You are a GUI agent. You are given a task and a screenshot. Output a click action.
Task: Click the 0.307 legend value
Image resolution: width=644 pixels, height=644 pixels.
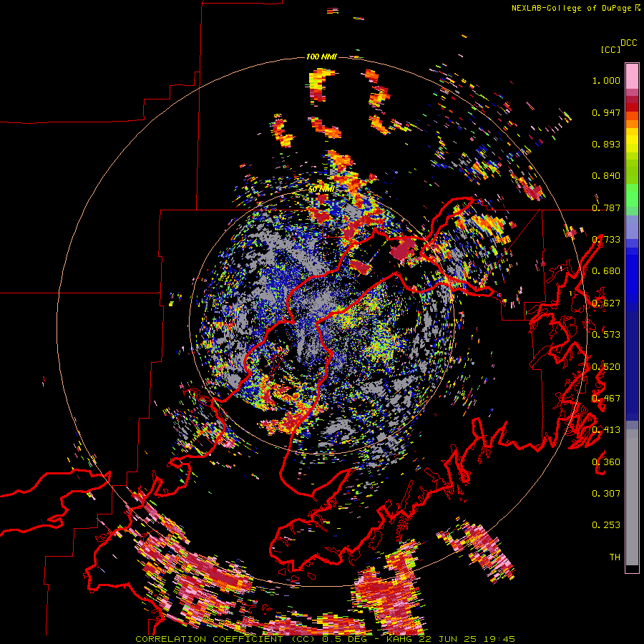(x=606, y=494)
